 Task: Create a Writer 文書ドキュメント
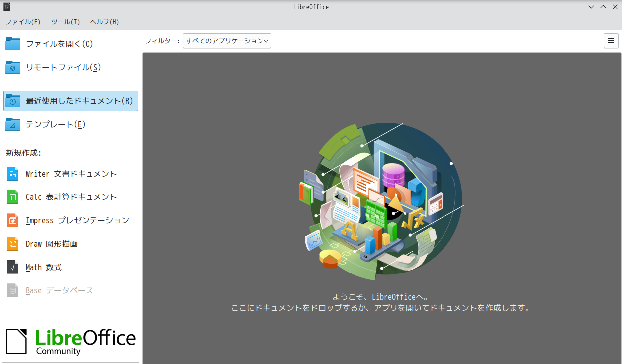pyautogui.click(x=70, y=174)
